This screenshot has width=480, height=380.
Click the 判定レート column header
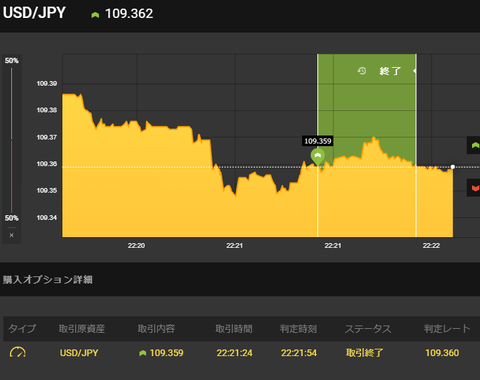[x=447, y=329]
